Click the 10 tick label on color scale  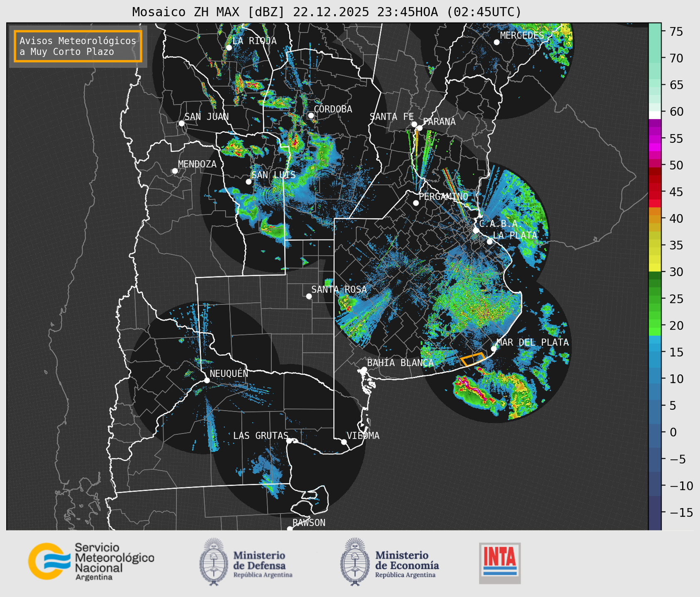[x=677, y=379]
